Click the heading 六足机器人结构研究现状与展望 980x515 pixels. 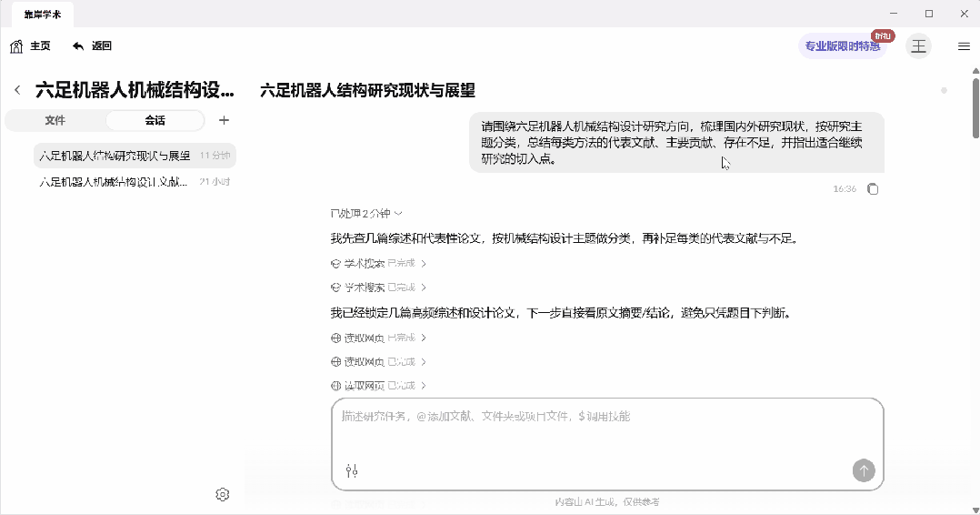(x=367, y=91)
